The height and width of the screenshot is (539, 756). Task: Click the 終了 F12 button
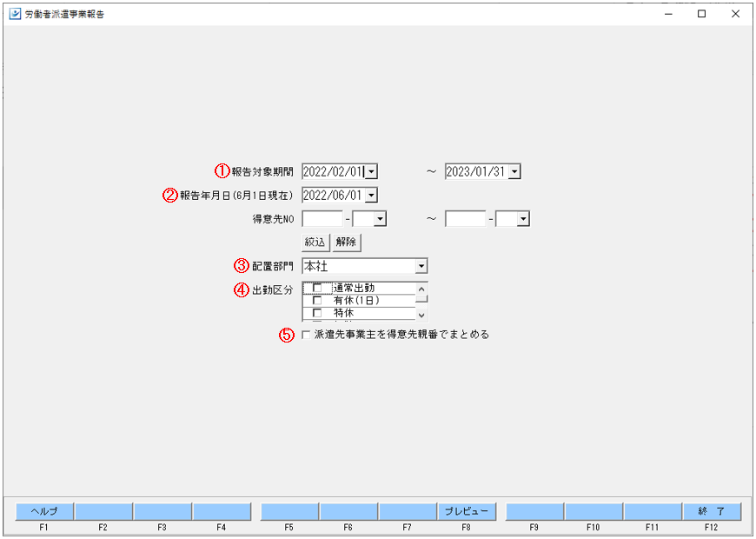[x=712, y=511]
